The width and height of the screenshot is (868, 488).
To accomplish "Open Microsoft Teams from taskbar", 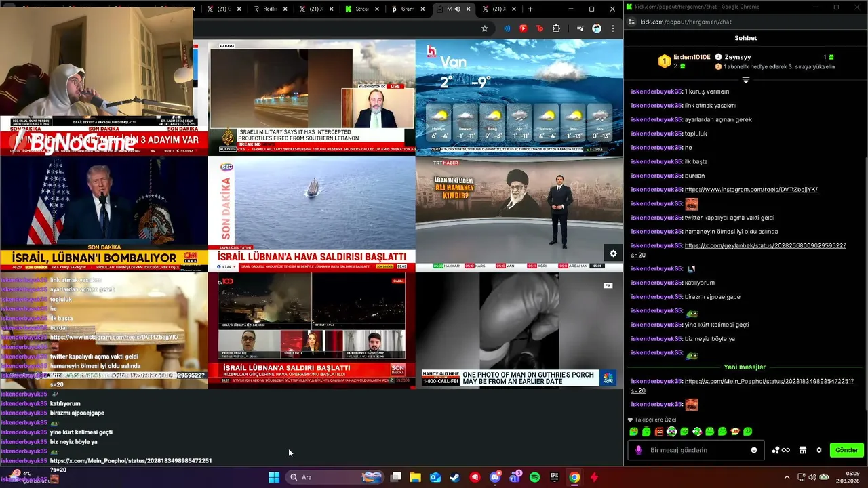I will (x=515, y=477).
